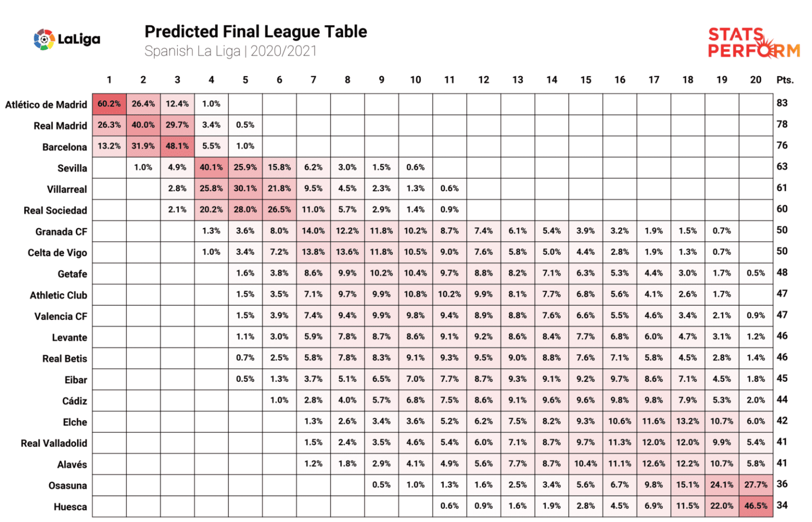Click the Predicted Final League Table title
Screen dimensions: 812x522
[256, 32]
